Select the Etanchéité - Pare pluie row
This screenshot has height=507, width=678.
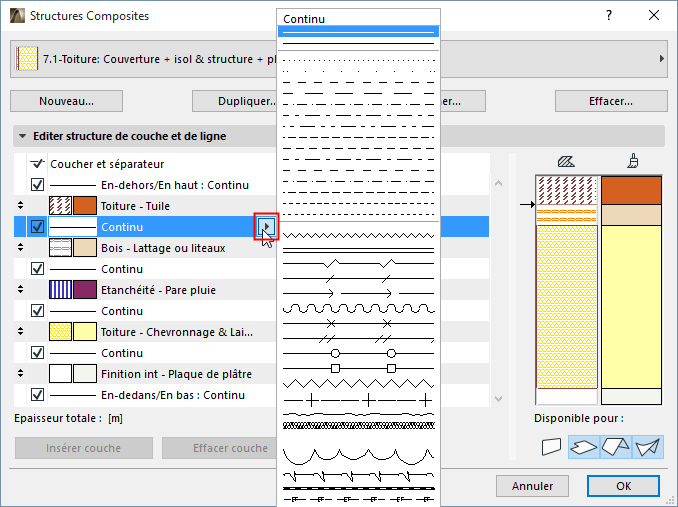pyautogui.click(x=144, y=290)
